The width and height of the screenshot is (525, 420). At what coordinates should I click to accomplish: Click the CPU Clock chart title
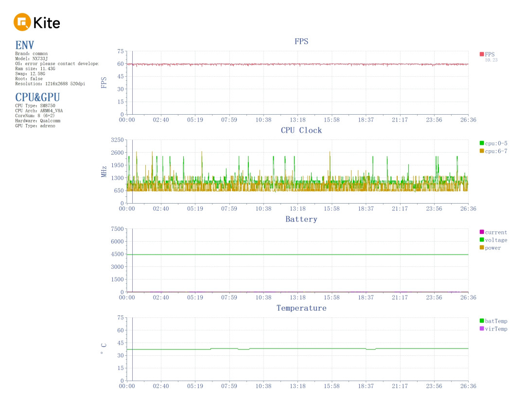click(x=301, y=130)
